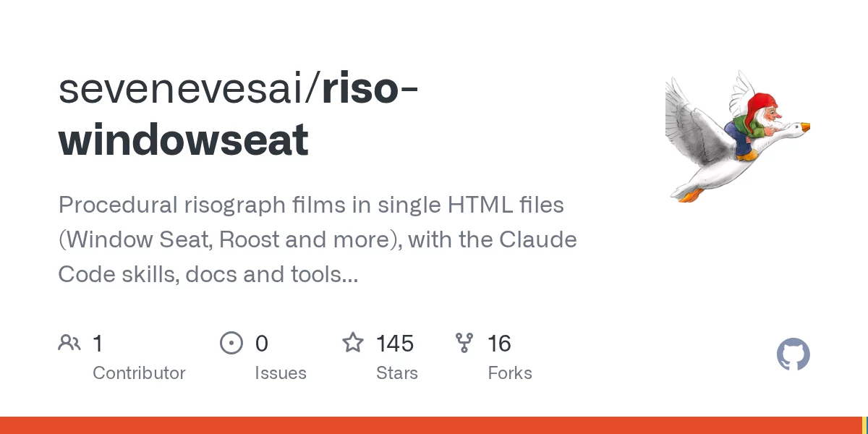The width and height of the screenshot is (868, 434).
Task: Click the orange language bar
Action: [430, 425]
